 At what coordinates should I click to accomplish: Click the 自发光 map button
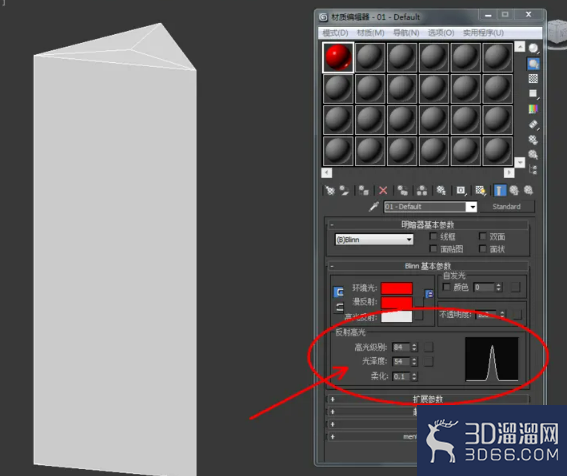515,287
